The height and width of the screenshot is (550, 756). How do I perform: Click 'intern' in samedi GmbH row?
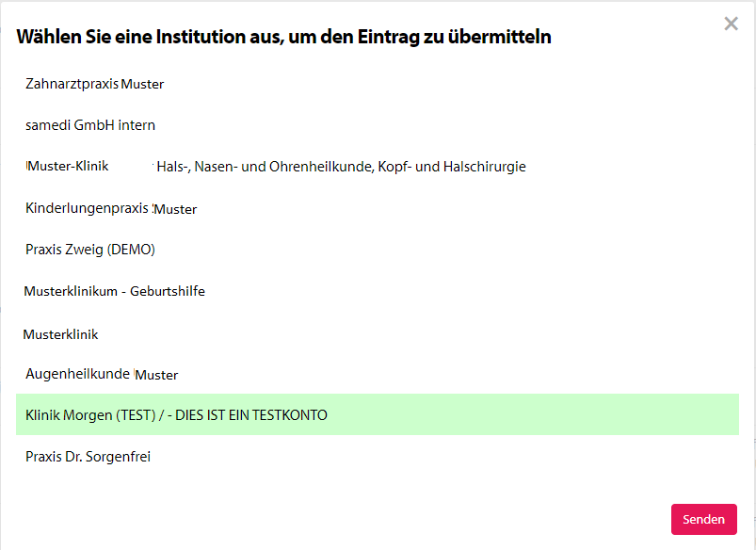(x=137, y=125)
